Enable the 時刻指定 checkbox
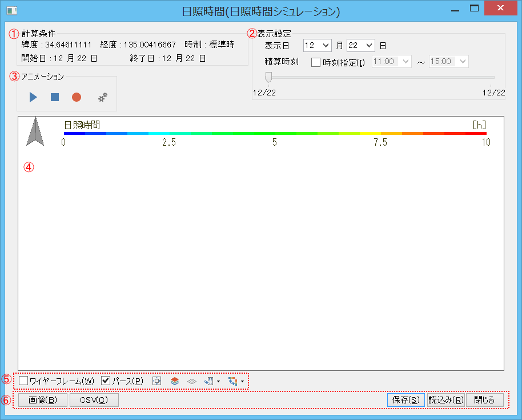 pos(316,62)
